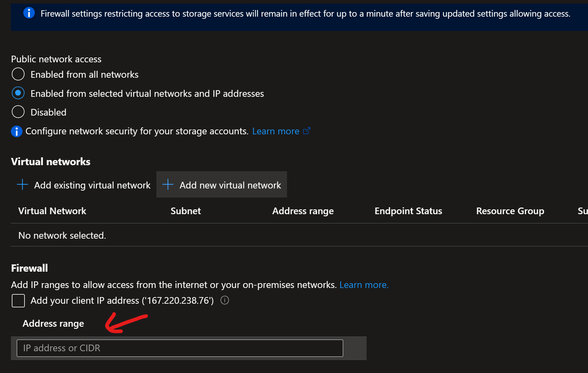
Task: Select the Disabled public access option
Action: click(18, 112)
